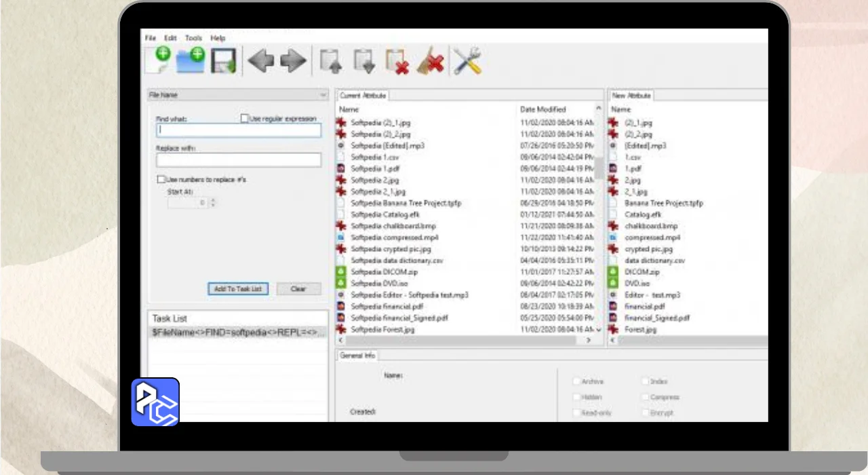868x475 pixels.
Task: Click the icon beside Softpedia chalkboard.bmp
Action: (x=341, y=226)
